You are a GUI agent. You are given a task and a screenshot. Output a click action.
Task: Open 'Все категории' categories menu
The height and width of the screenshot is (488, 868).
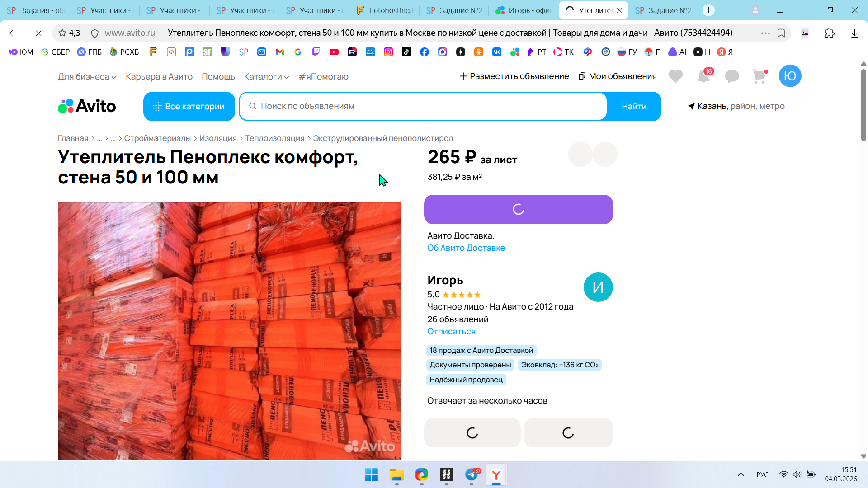click(x=189, y=107)
